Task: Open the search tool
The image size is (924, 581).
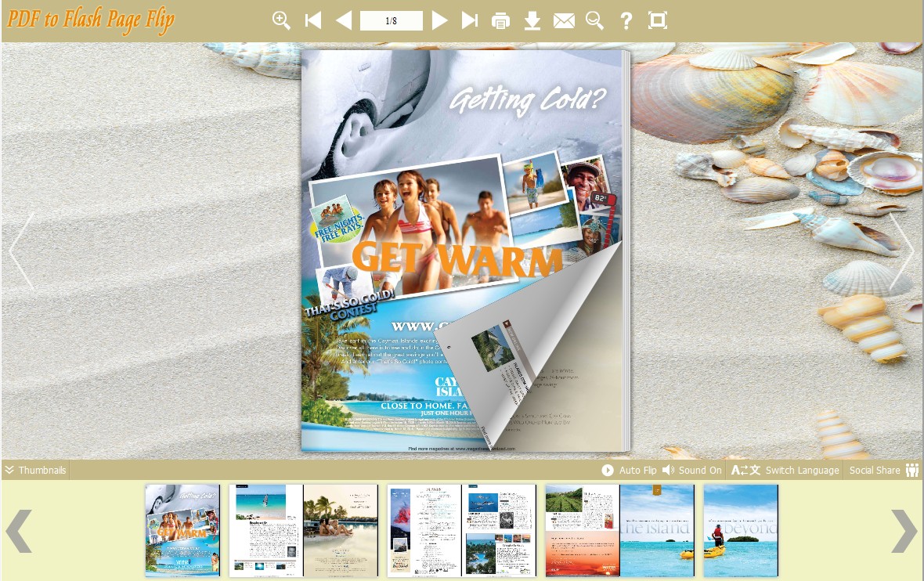Action: [x=594, y=21]
